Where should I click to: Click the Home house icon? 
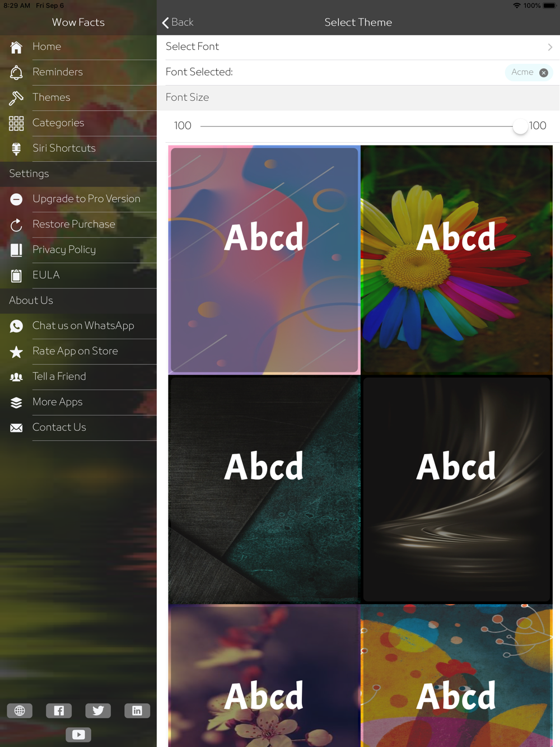16,47
